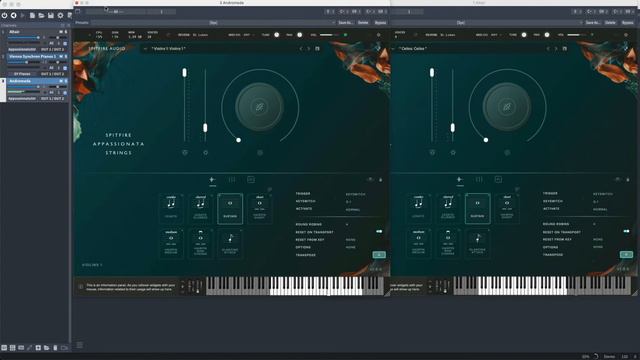Click the save preset icon beside Cellos
Viewport: 640px width, 360px height.
tap(564, 49)
